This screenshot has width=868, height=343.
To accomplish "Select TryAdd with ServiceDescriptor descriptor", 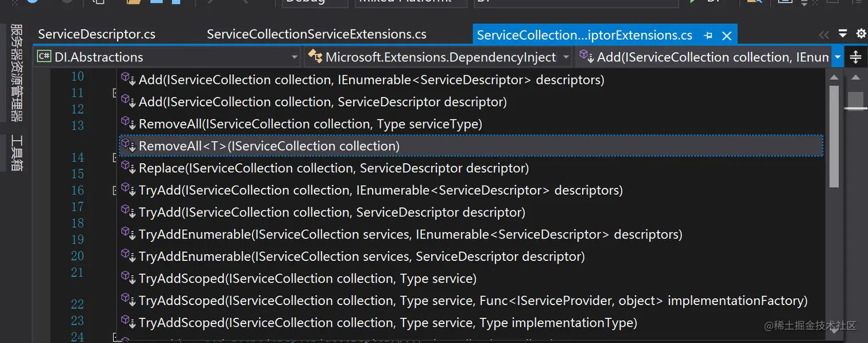I will click(471, 212).
